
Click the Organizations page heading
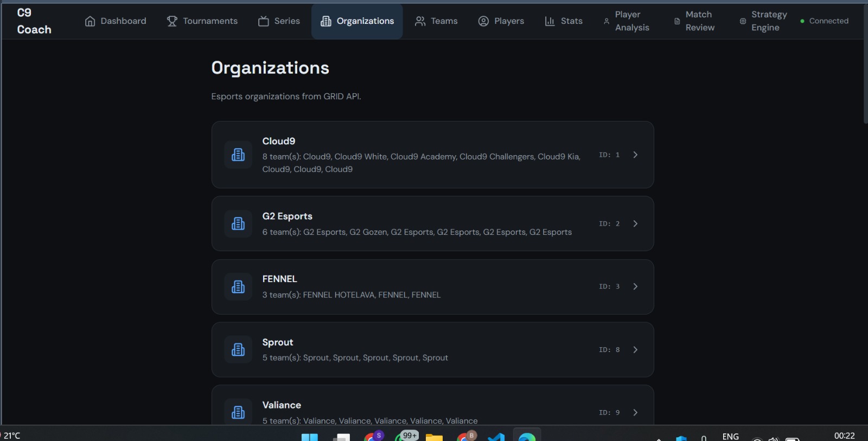(x=270, y=68)
